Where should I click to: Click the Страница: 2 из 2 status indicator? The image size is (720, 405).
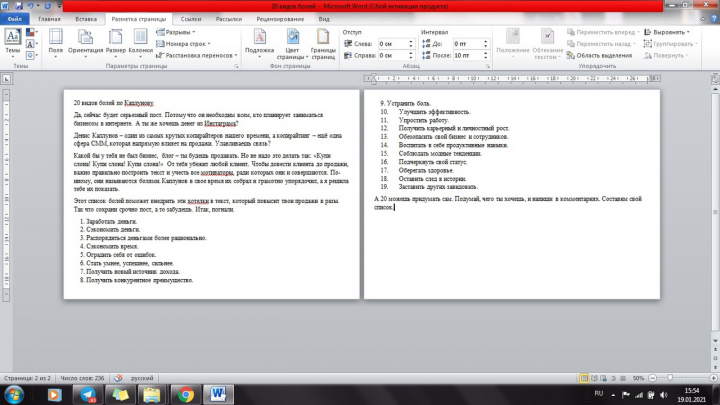[x=28, y=378]
